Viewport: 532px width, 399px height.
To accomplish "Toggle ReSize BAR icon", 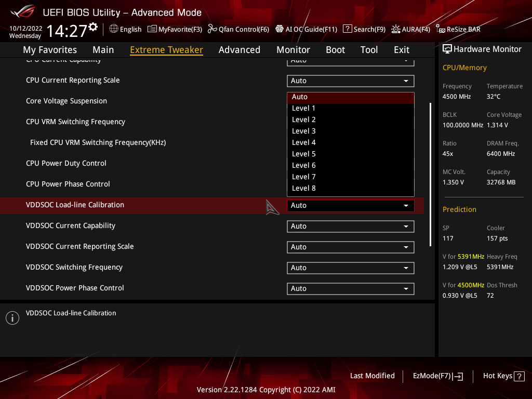I will pyautogui.click(x=441, y=29).
